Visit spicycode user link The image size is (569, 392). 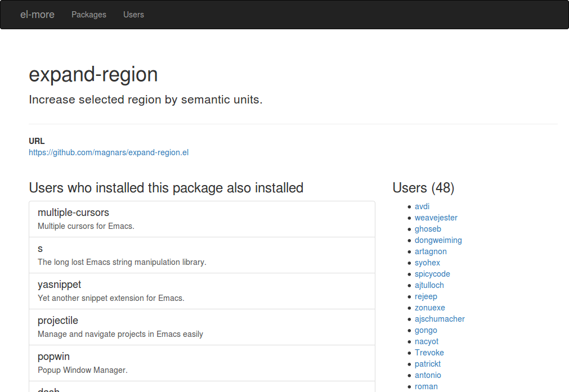(432, 274)
